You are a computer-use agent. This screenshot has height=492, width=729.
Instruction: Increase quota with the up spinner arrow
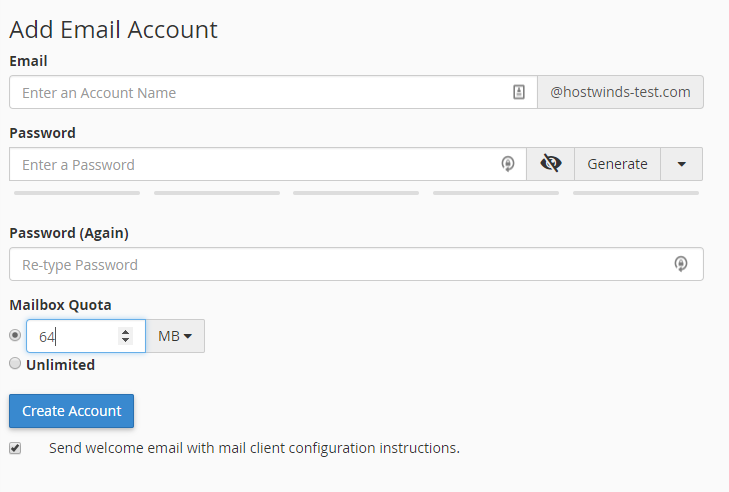coord(125,331)
